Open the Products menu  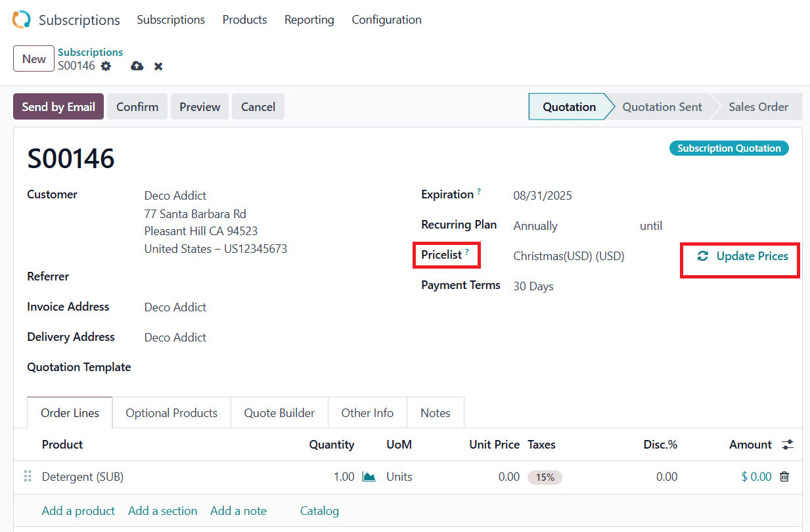coord(244,20)
